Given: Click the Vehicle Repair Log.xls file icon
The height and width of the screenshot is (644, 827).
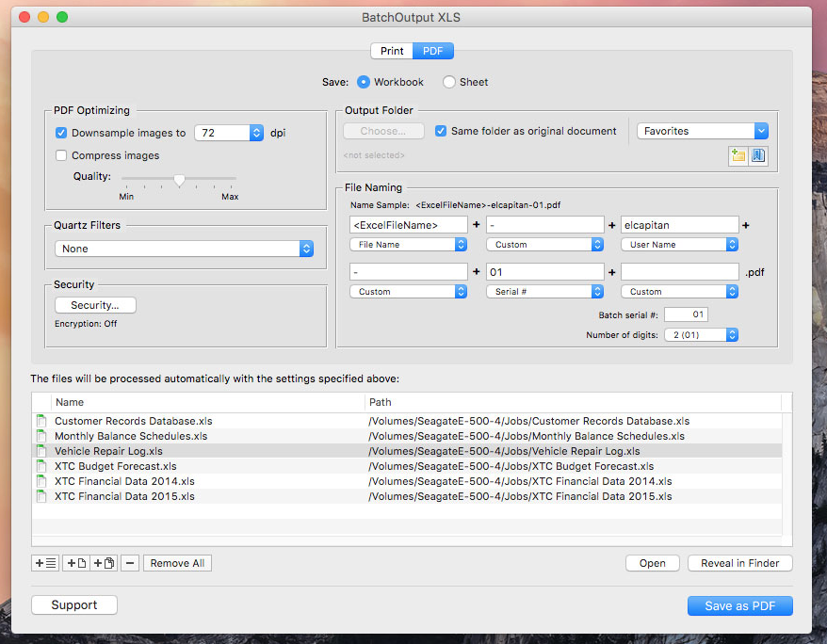Looking at the screenshot, I should point(41,451).
